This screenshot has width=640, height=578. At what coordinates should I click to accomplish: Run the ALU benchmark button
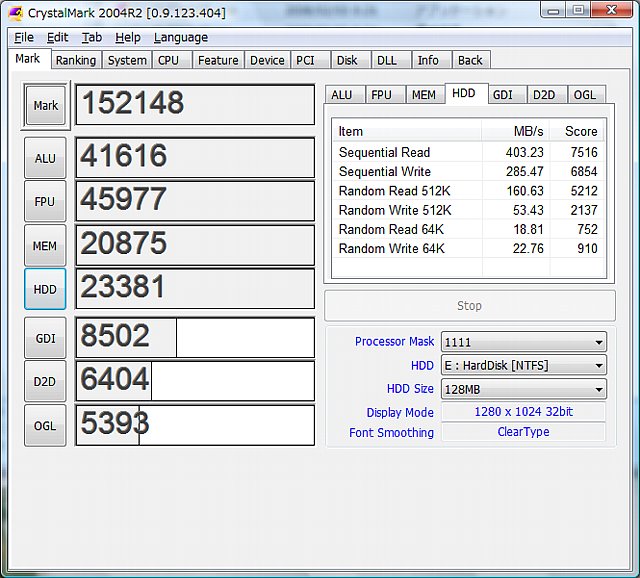pyautogui.click(x=45, y=158)
